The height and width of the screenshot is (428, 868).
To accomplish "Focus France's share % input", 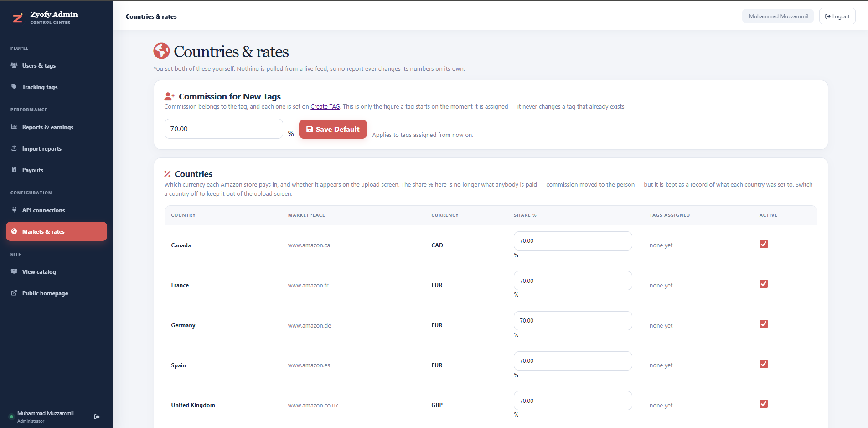I will (573, 281).
